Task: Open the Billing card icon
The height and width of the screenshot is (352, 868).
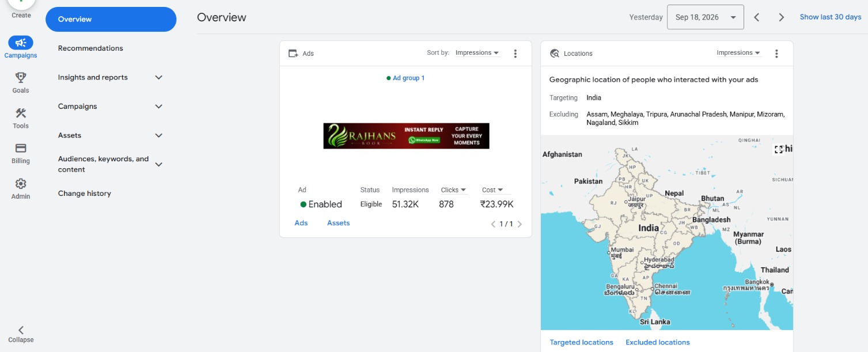Action: (x=21, y=148)
